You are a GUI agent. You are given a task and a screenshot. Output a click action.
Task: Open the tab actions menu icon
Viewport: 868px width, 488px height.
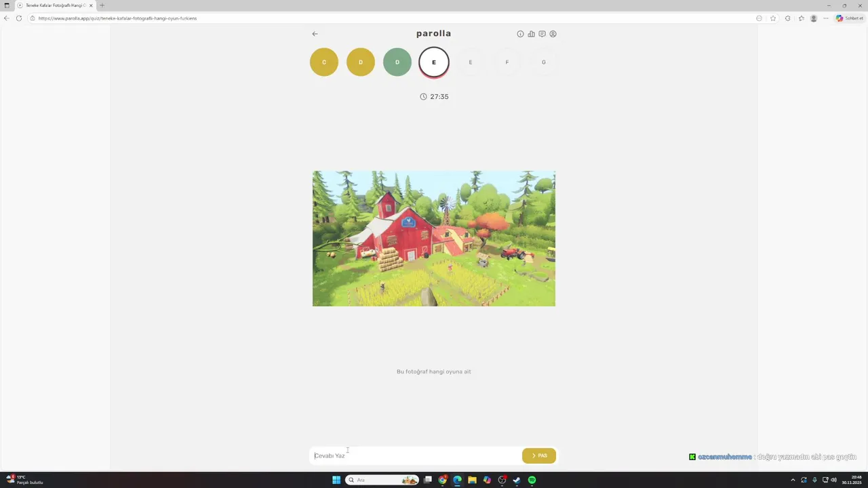point(7,5)
